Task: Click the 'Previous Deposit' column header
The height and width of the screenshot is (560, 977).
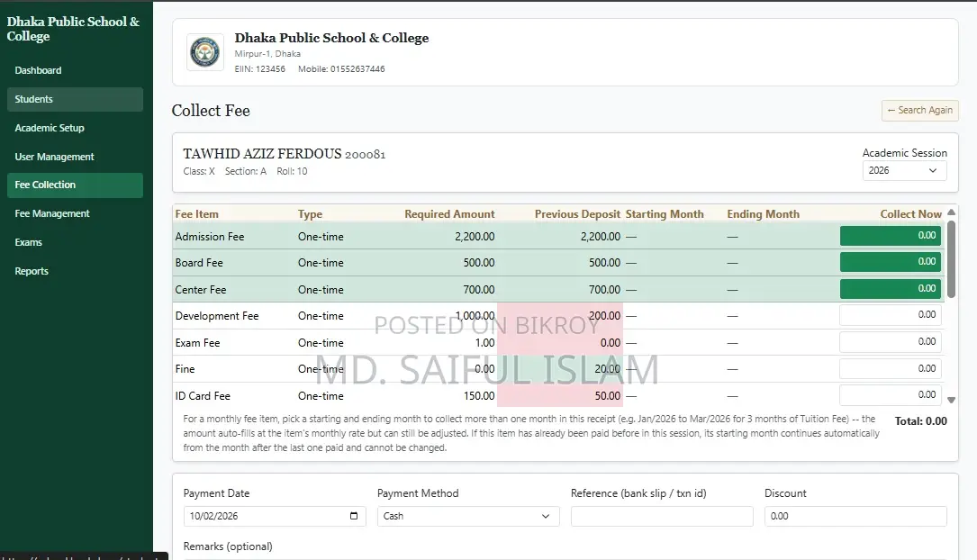Action: click(x=577, y=214)
